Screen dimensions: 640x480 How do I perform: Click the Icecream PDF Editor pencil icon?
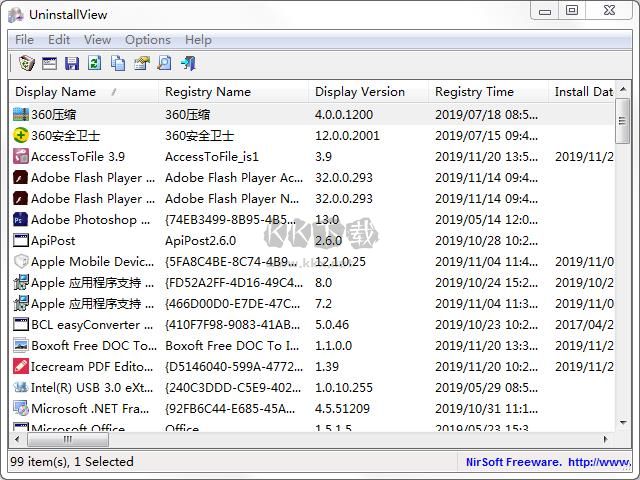pos(21,367)
